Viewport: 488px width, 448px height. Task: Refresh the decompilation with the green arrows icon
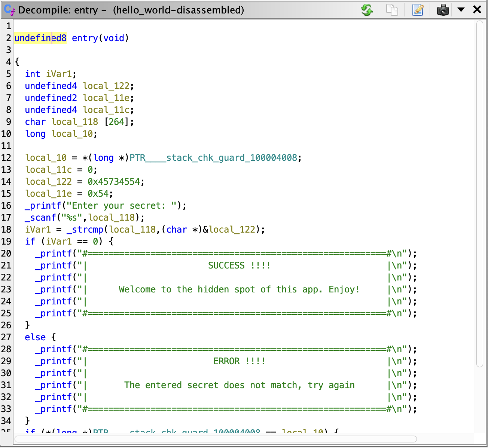(x=367, y=10)
